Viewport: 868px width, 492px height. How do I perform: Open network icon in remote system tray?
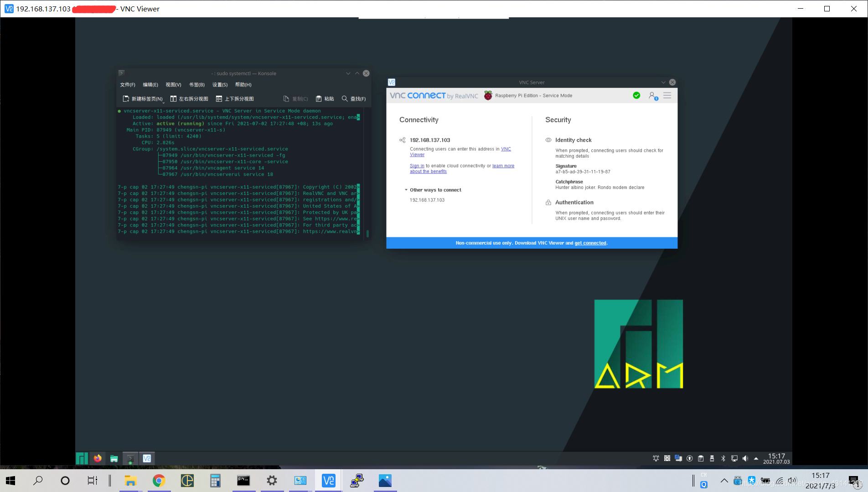point(734,458)
